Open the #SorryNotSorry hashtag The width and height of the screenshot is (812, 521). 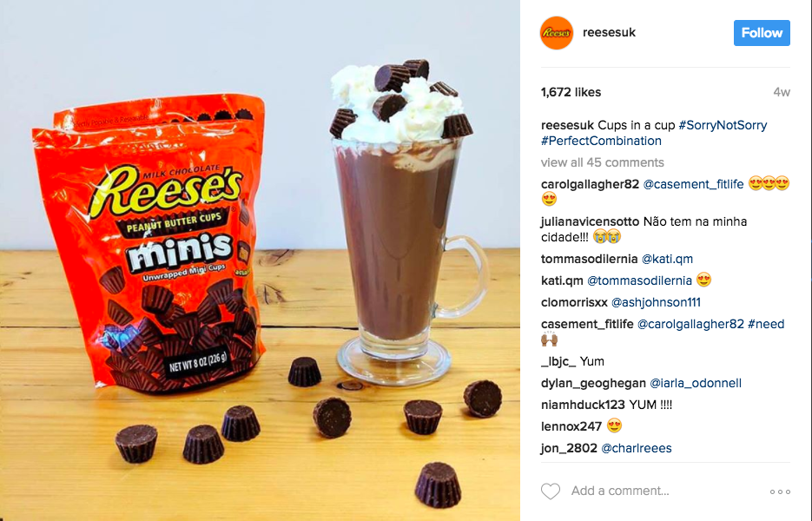point(723,125)
